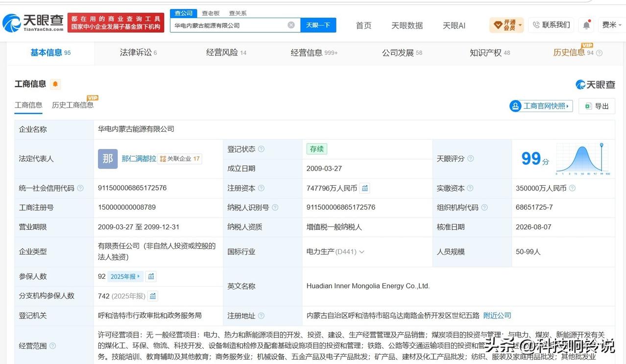This screenshot has width=626, height=364.
Task: Click the credit code 911500006865172576 under 统一社会信用代码
Action: (x=132, y=188)
